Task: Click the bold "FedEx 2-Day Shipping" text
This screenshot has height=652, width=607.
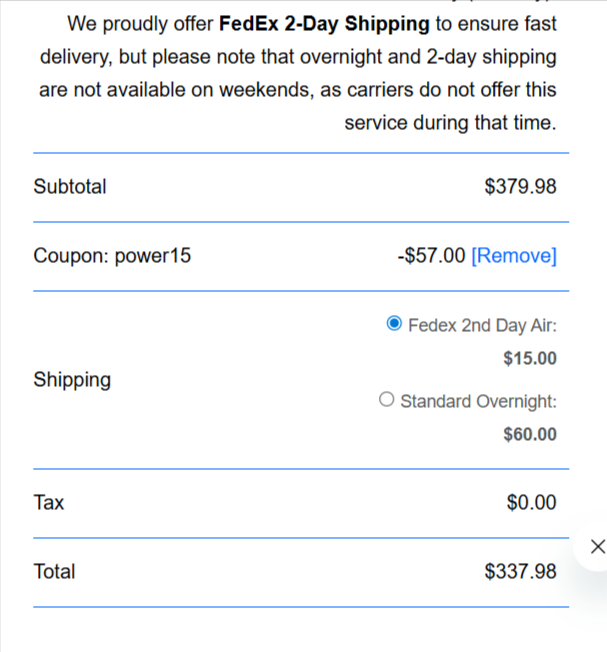Action: tap(324, 23)
